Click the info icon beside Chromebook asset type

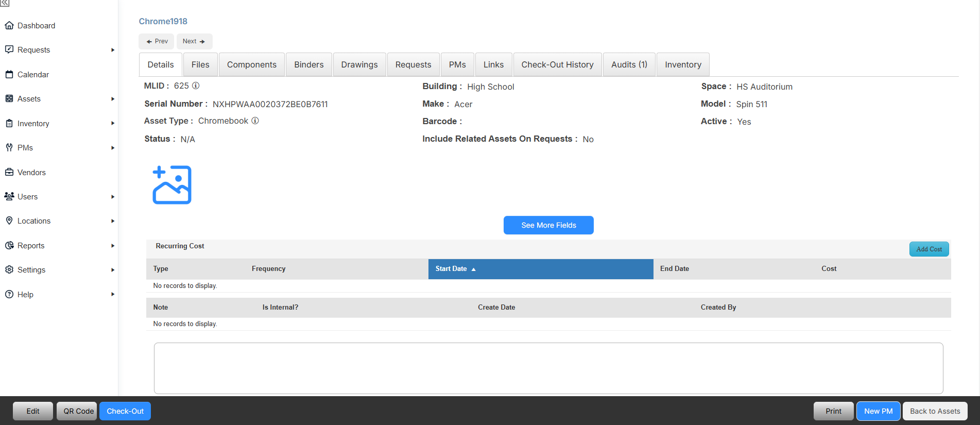click(255, 121)
